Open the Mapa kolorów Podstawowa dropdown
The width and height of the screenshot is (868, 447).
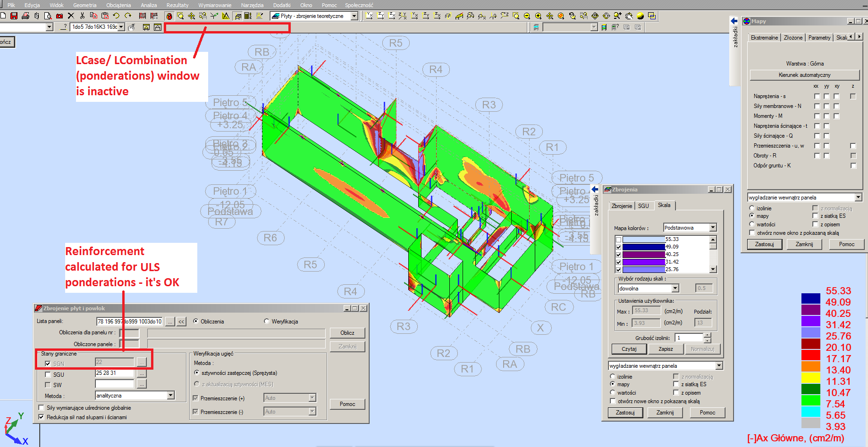pyautogui.click(x=712, y=227)
